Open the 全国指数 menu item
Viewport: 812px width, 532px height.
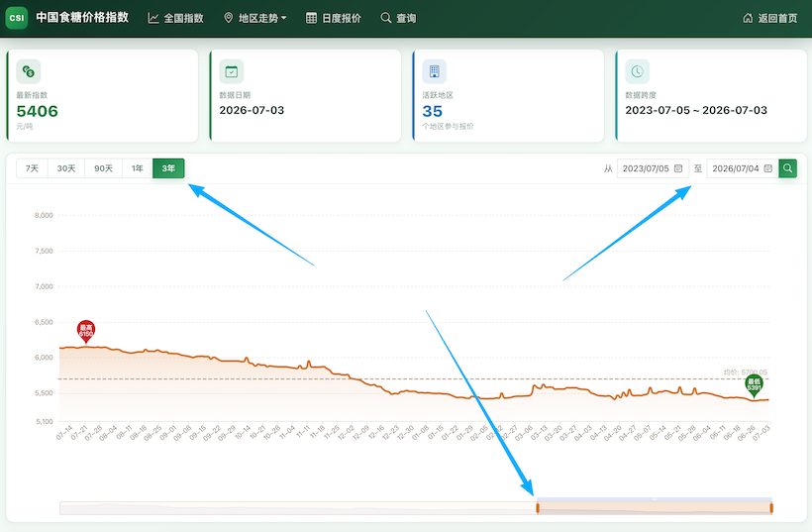pyautogui.click(x=176, y=18)
